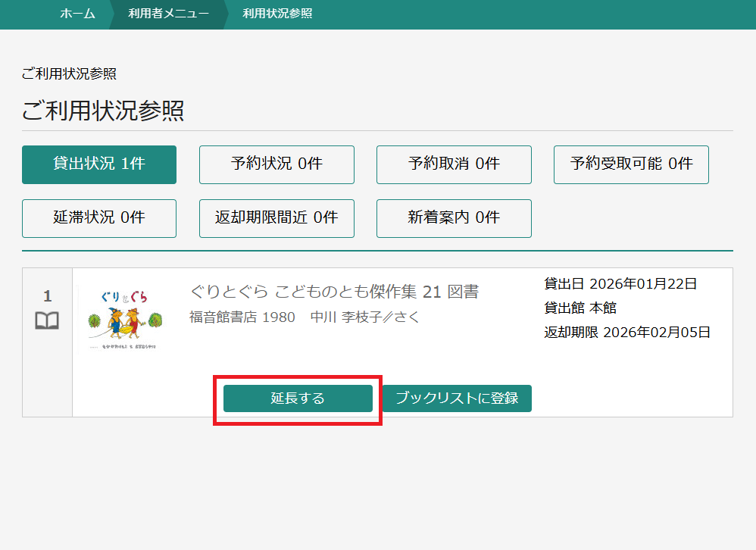View 延滞状況 0件 tab

tap(99, 218)
